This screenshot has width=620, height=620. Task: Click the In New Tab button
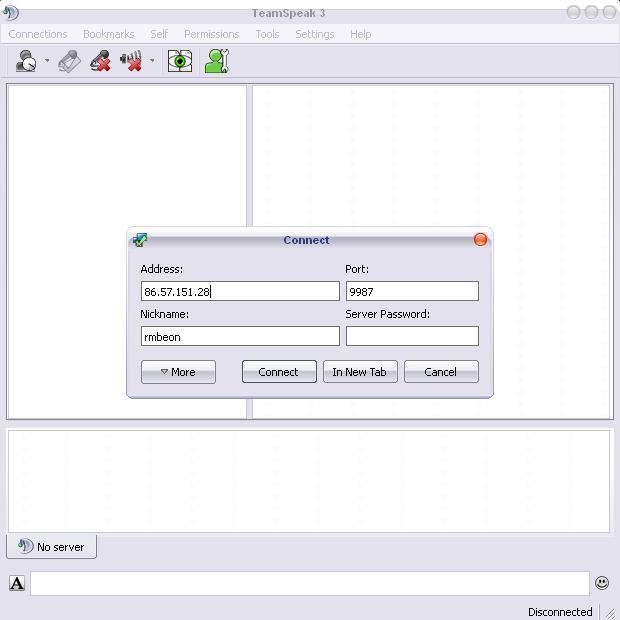tap(360, 372)
